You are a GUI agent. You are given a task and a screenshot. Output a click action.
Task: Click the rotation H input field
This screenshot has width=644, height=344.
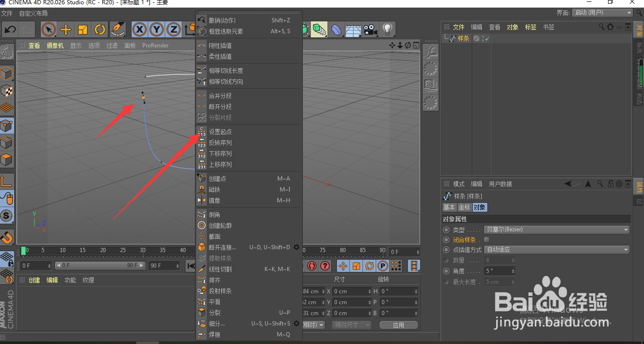399,291
